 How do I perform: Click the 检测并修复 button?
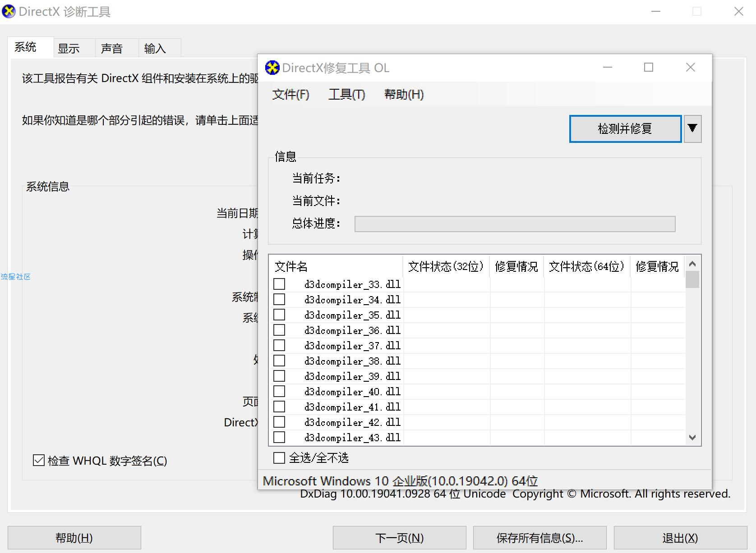tap(625, 129)
